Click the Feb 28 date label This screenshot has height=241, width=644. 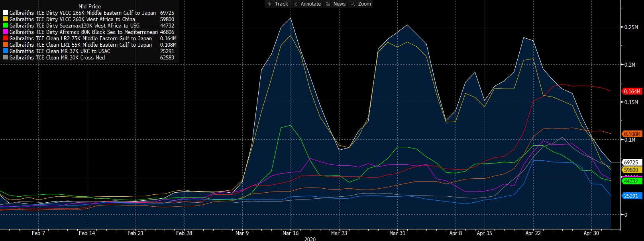pyautogui.click(x=184, y=233)
